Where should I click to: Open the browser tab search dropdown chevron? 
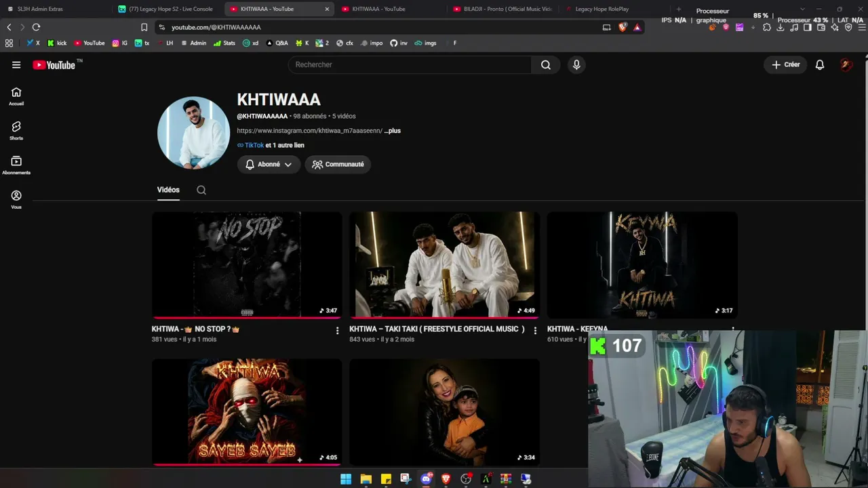(x=802, y=9)
